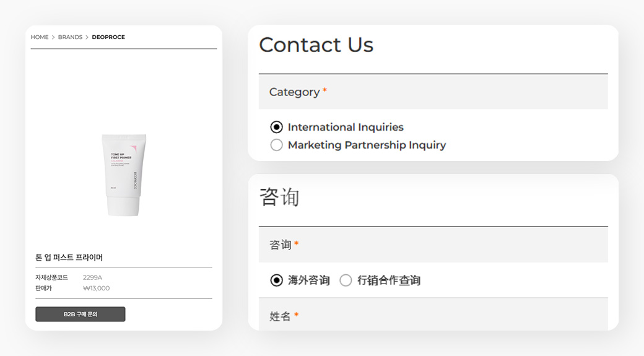Click the 톤 업 퍼스트 프라이머 product title
The height and width of the screenshot is (356, 644).
(x=69, y=257)
